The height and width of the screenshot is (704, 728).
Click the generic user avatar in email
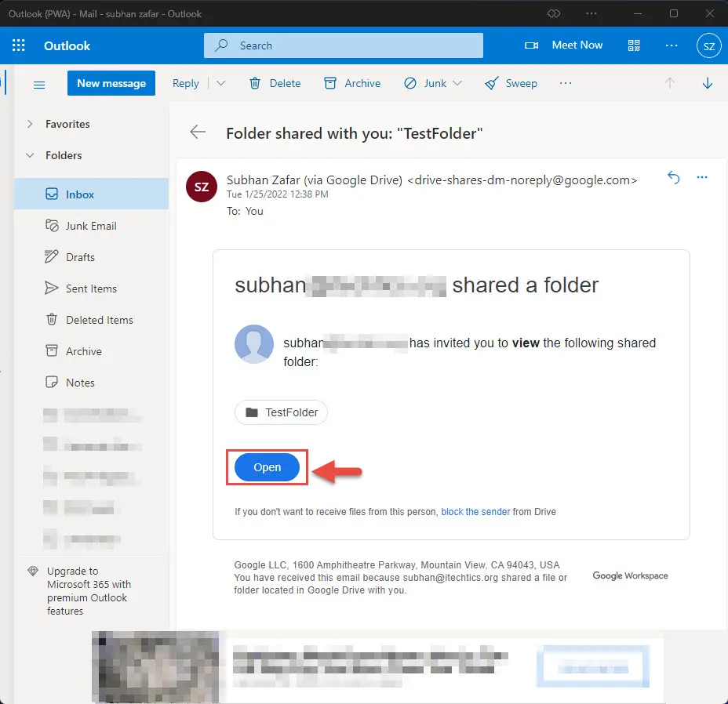(x=254, y=344)
